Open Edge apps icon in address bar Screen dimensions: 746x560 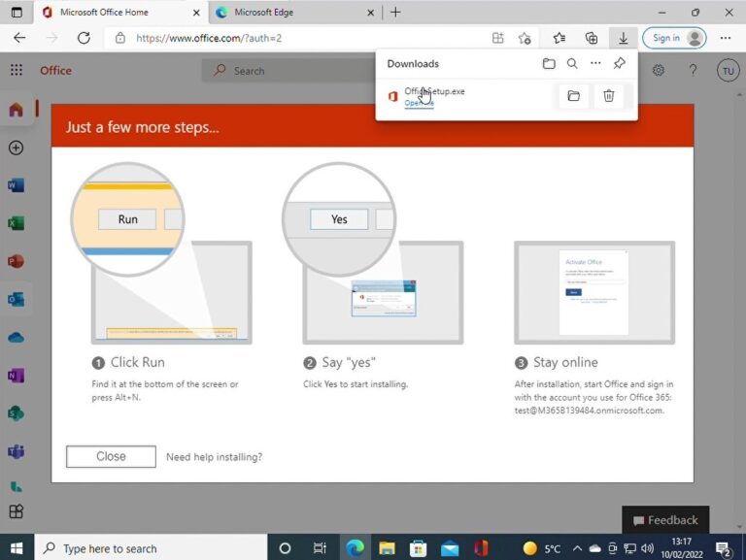click(497, 38)
